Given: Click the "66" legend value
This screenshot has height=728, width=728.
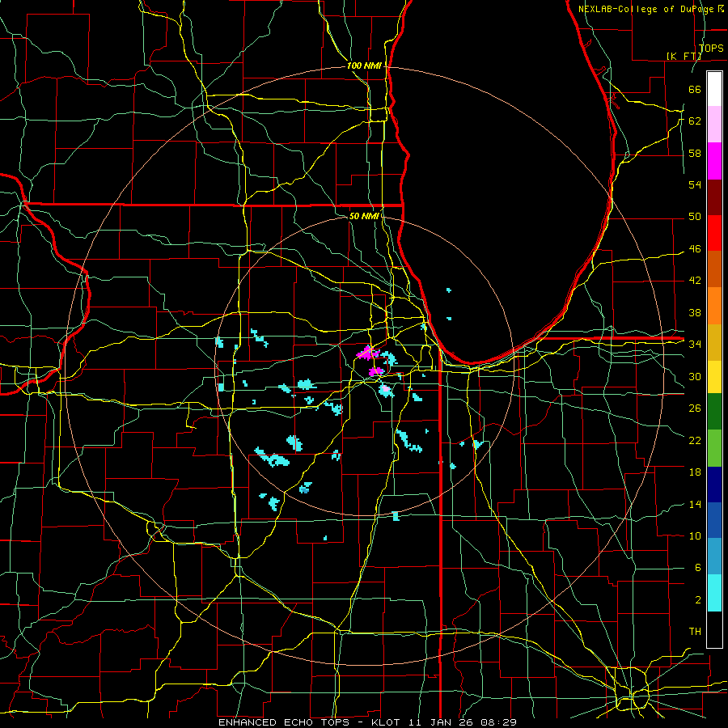Looking at the screenshot, I should (695, 89).
